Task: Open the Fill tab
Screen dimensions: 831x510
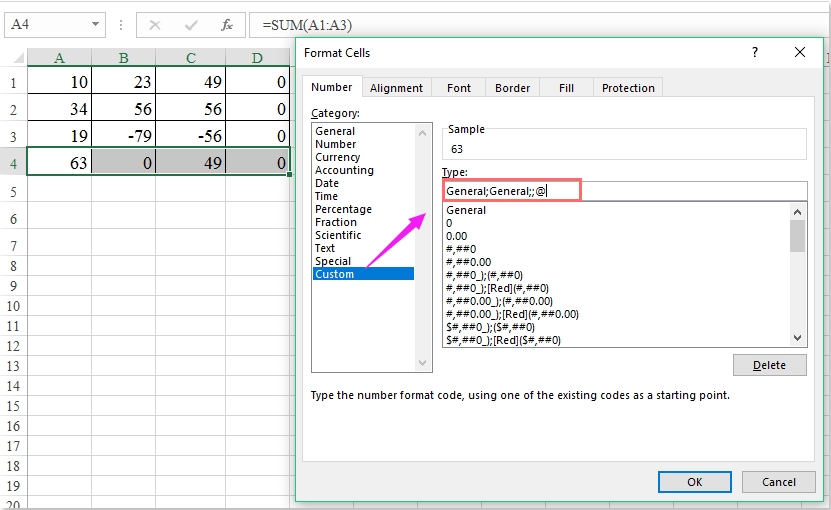Action: [566, 88]
